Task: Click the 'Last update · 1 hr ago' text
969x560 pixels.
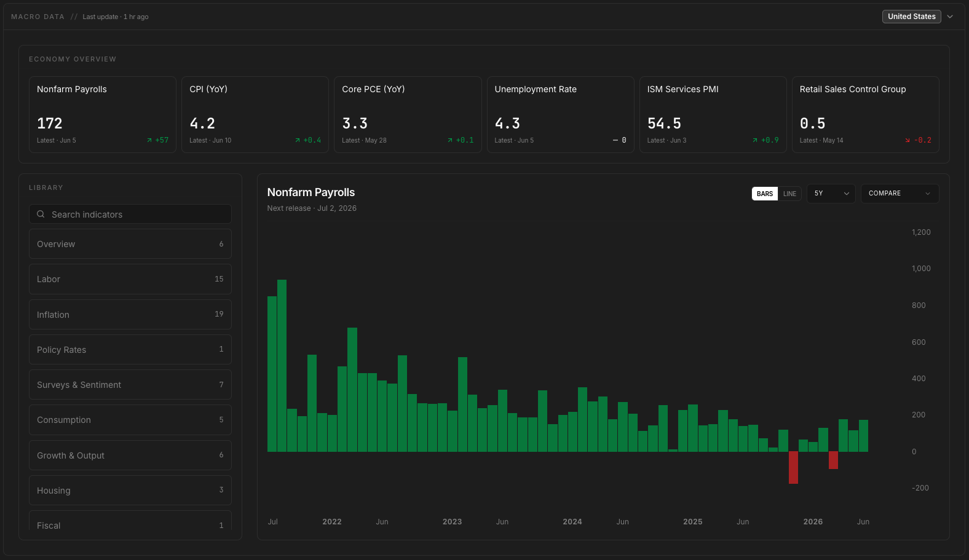Action: pos(116,17)
